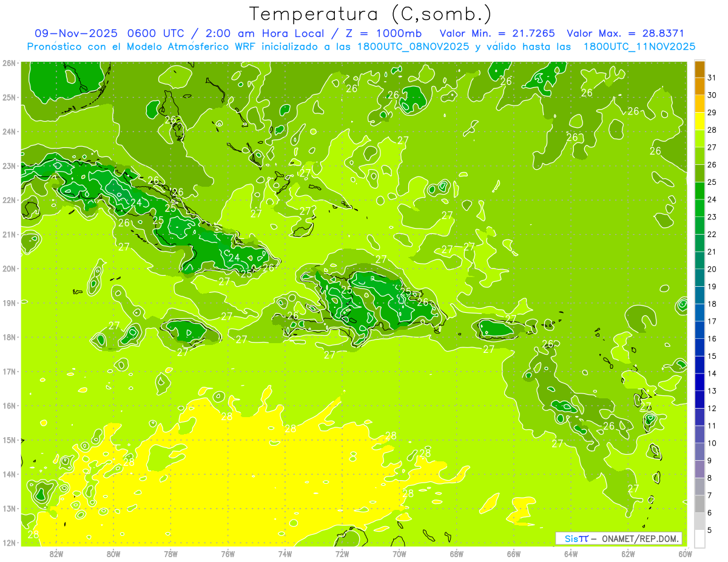The height and width of the screenshot is (562, 728).
Task: Click the "74W" longitude axis label
Action: [x=285, y=554]
